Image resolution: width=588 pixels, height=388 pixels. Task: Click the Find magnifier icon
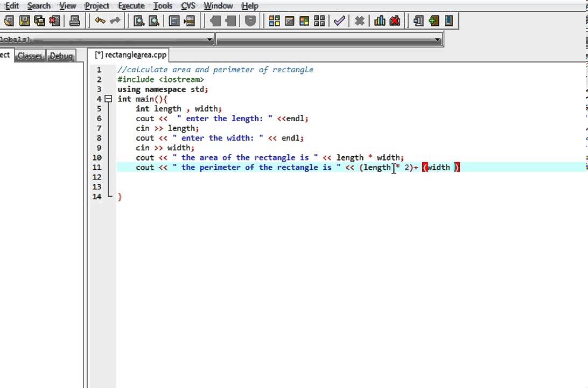tap(139, 20)
